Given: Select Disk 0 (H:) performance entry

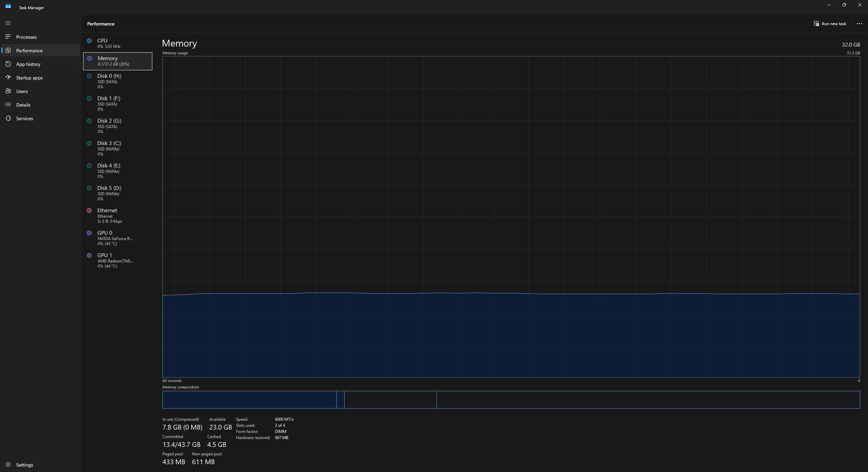Looking at the screenshot, I should coord(117,81).
